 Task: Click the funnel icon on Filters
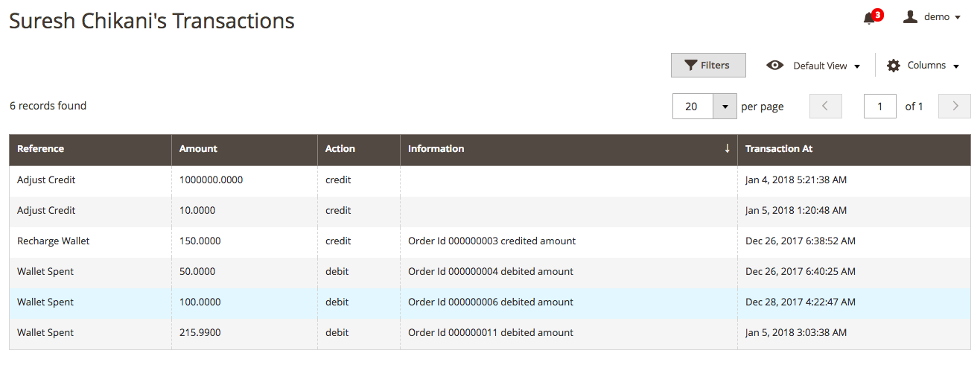691,65
